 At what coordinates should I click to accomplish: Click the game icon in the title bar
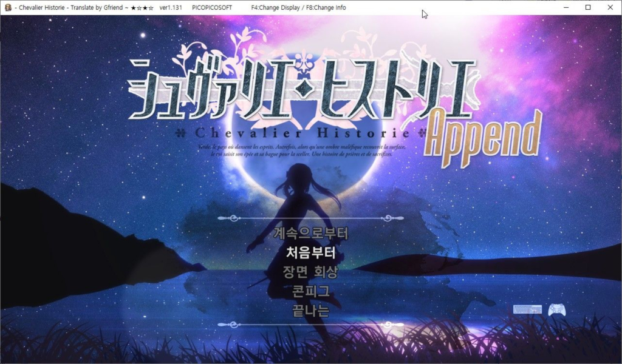[8, 7]
